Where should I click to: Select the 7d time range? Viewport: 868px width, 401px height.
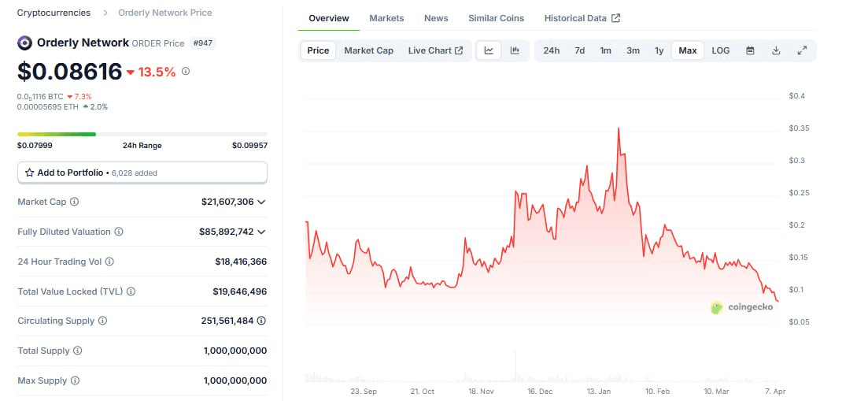click(579, 50)
